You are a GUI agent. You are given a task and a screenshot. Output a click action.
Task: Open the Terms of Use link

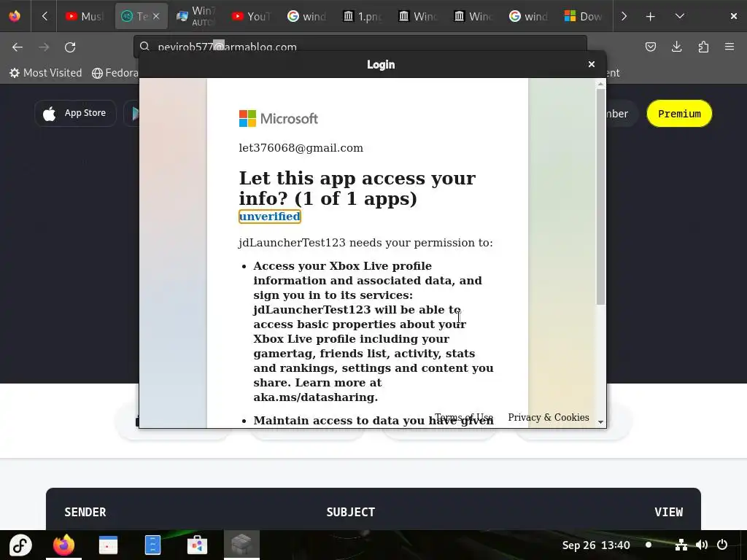tap(463, 418)
